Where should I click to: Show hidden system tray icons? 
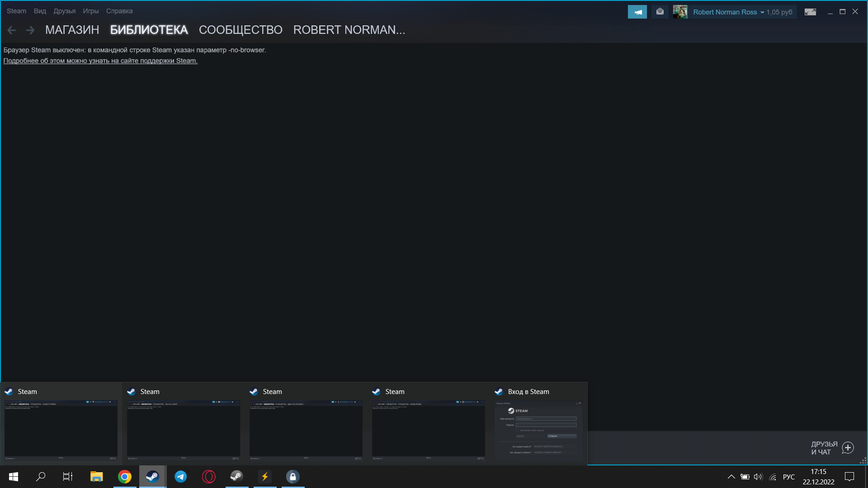tap(731, 477)
